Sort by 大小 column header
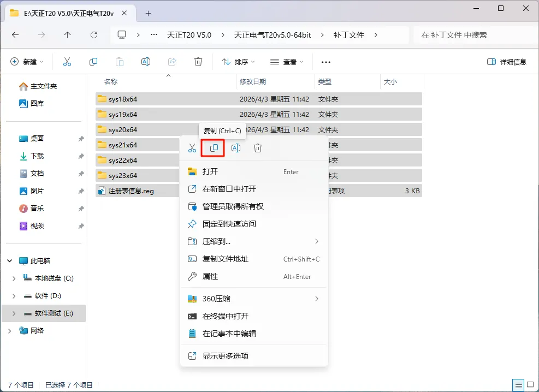The height and width of the screenshot is (392, 539). pos(390,82)
